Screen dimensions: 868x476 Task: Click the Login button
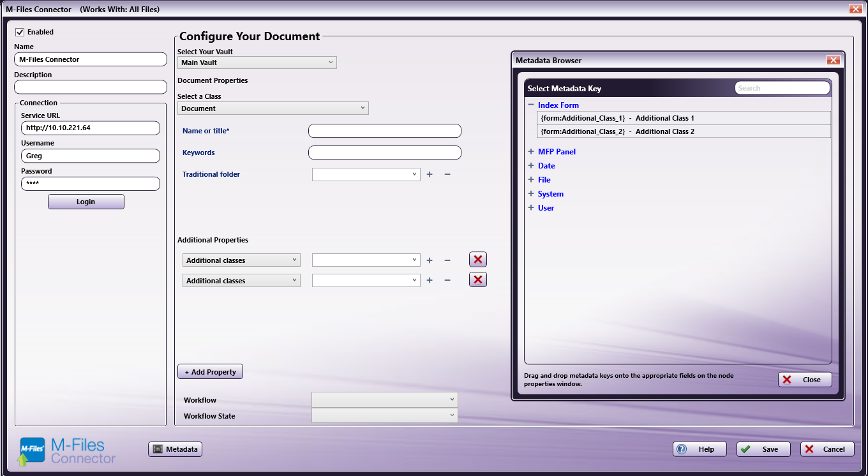coord(86,202)
